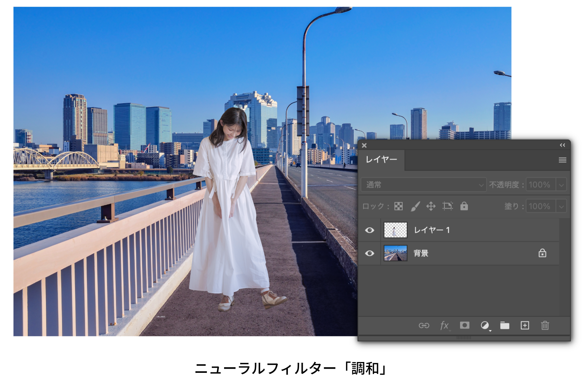Add a layer mask
This screenshot has height=384, width=588.
(x=465, y=326)
